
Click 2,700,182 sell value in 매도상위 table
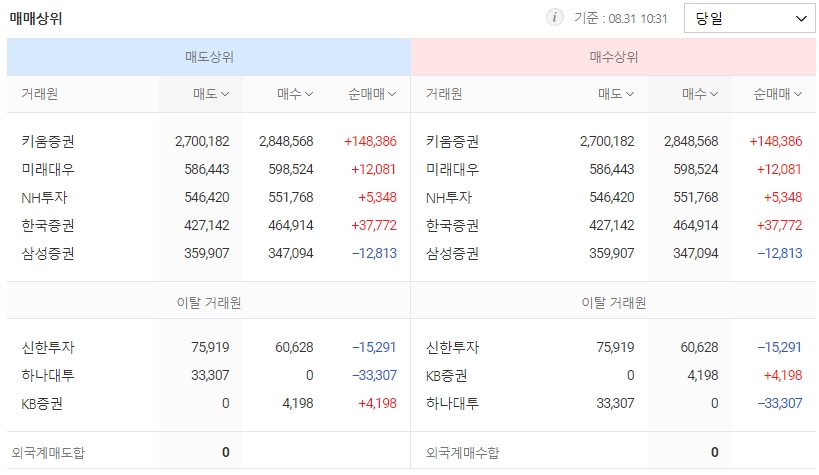202,141
